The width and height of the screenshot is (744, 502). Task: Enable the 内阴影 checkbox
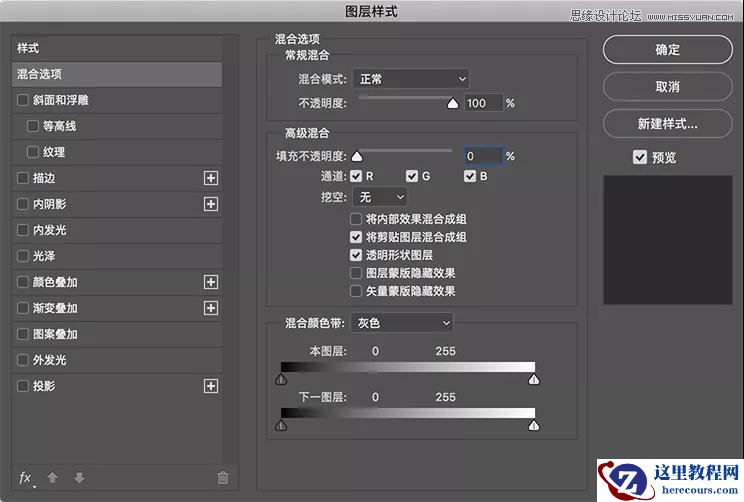[x=23, y=204]
